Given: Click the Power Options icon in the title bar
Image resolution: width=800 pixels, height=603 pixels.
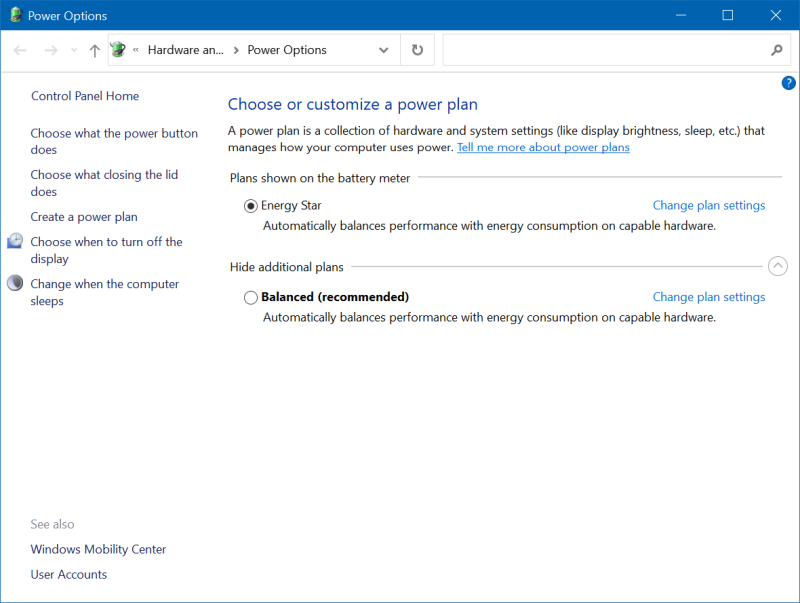Looking at the screenshot, I should 14,15.
